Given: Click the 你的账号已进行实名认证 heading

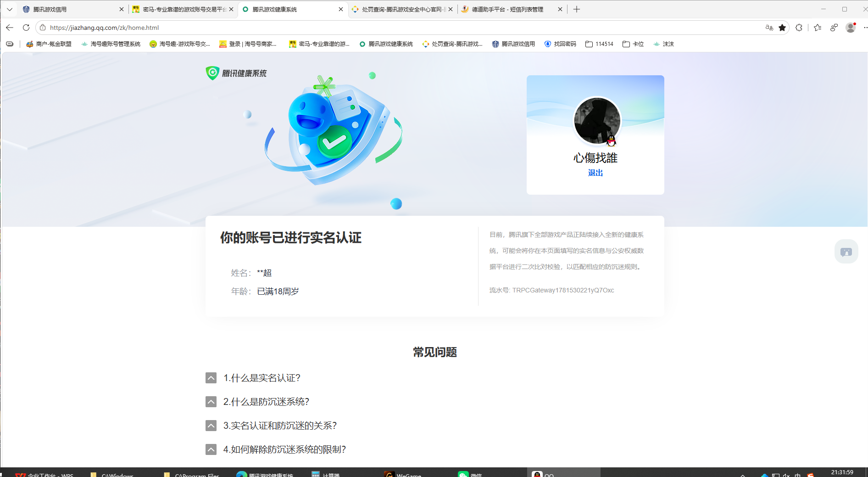Looking at the screenshot, I should coord(291,238).
